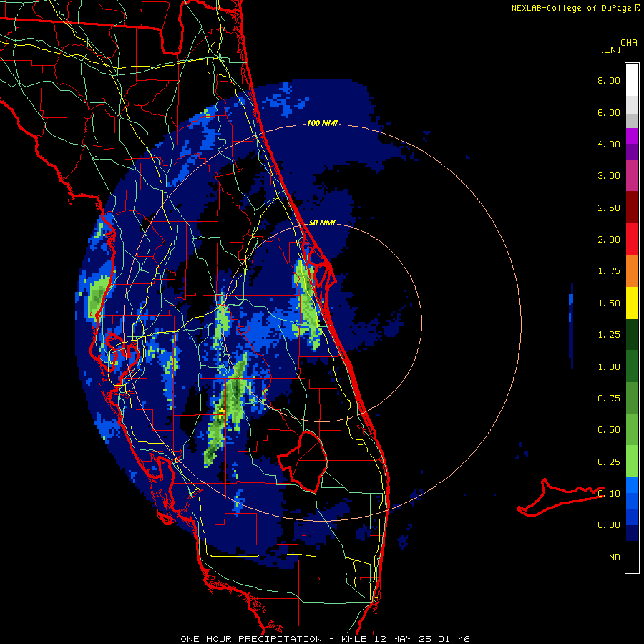Screen dimensions: 644x644
Task: Click the 1.00 legend value
Action: pos(609,367)
